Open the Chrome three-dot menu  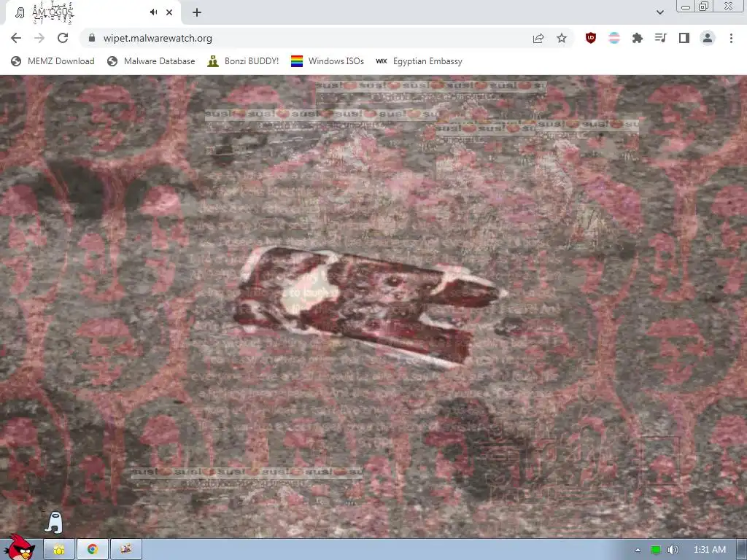pyautogui.click(x=731, y=38)
